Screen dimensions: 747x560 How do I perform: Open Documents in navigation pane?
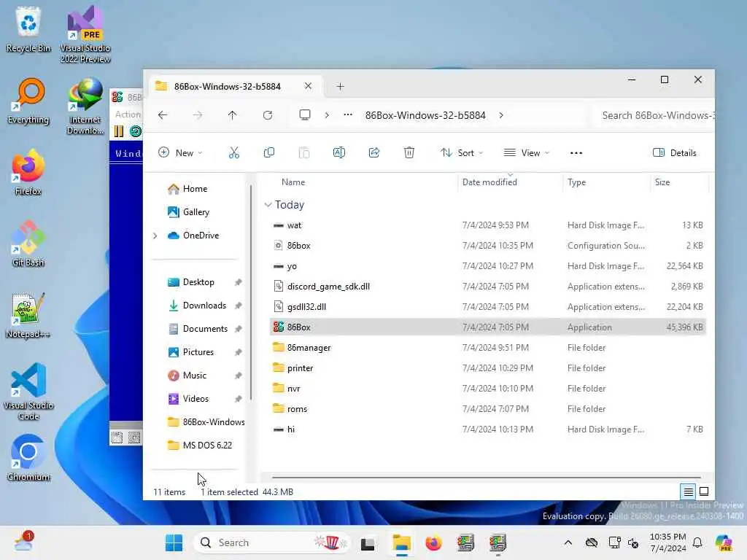coord(205,329)
